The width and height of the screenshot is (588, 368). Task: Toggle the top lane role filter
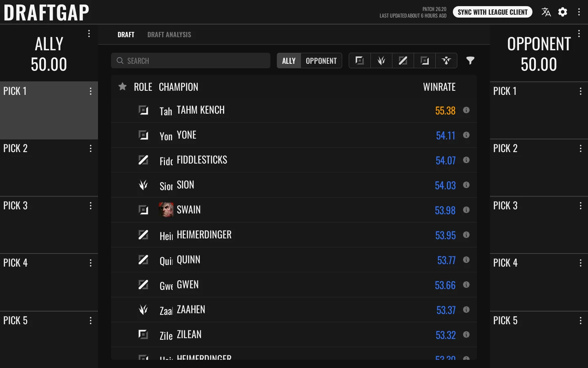click(360, 61)
